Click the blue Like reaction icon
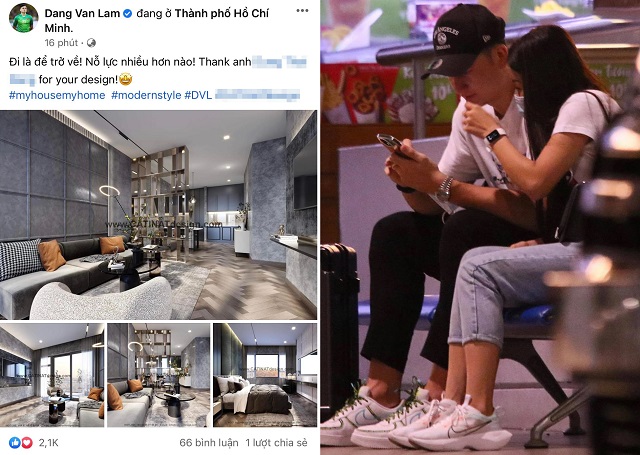 tap(15, 442)
